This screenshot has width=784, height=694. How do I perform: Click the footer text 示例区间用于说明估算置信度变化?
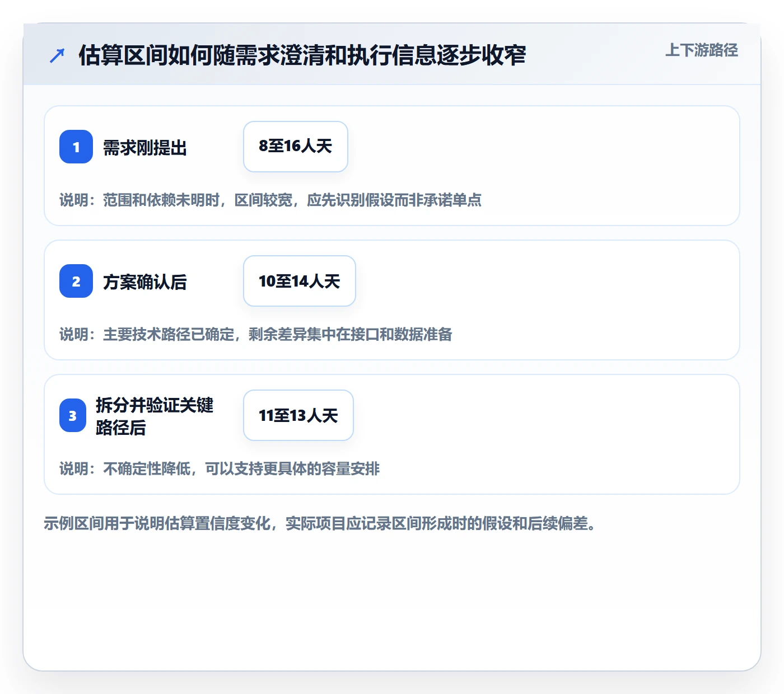coord(157,524)
